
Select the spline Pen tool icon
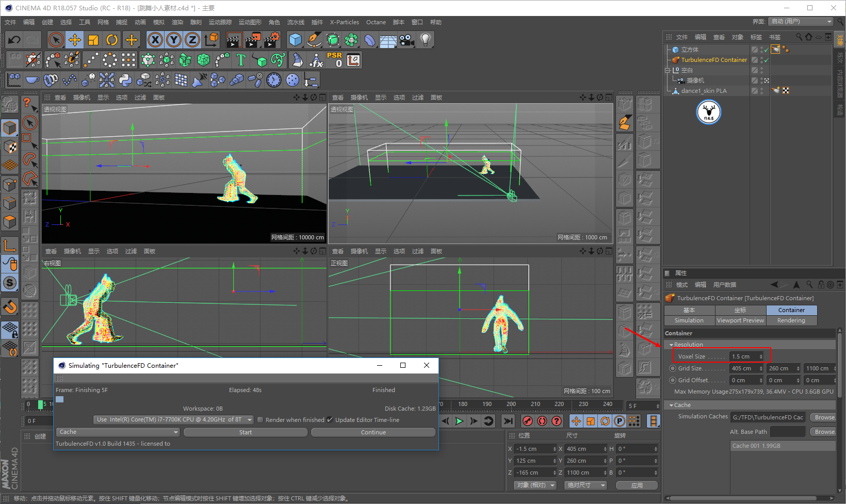314,40
